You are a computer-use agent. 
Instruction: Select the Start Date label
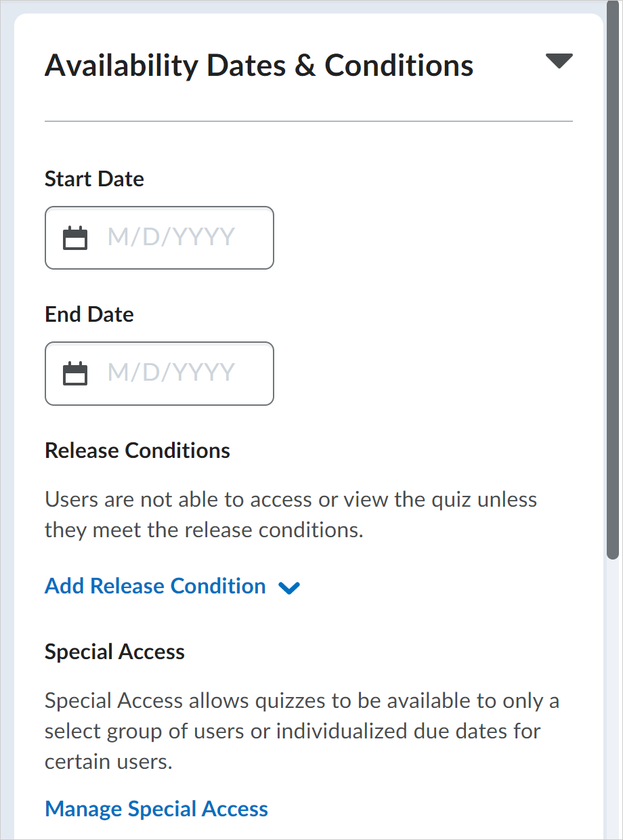click(x=94, y=179)
